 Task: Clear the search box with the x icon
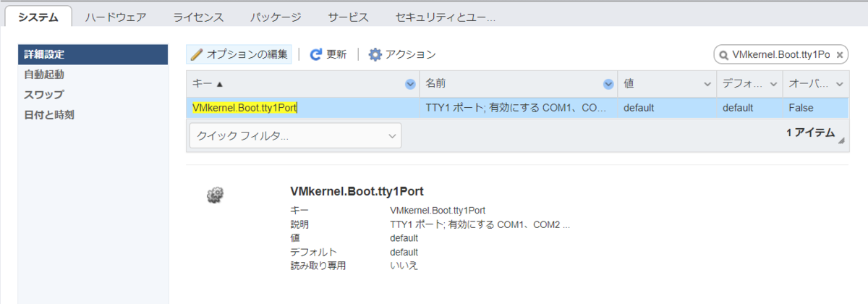point(839,54)
